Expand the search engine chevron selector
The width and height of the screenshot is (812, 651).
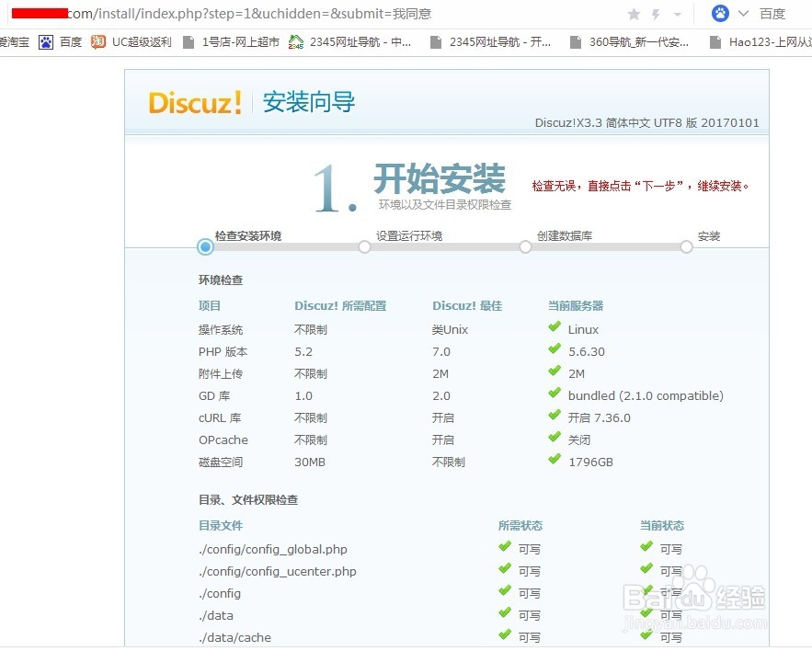click(743, 14)
